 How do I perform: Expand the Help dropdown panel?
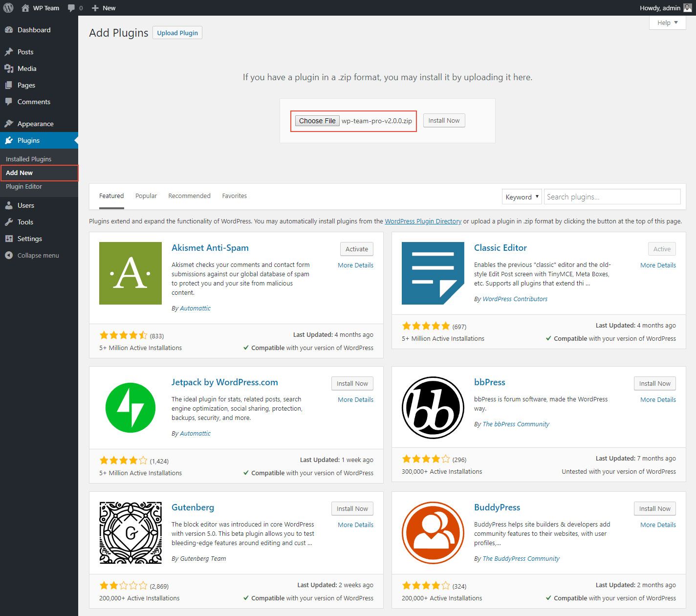click(667, 22)
